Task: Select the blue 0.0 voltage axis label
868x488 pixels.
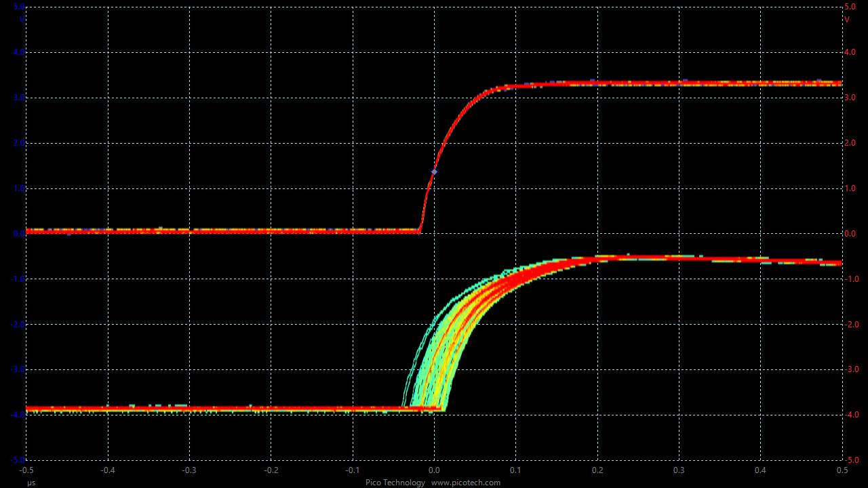Action: point(19,234)
